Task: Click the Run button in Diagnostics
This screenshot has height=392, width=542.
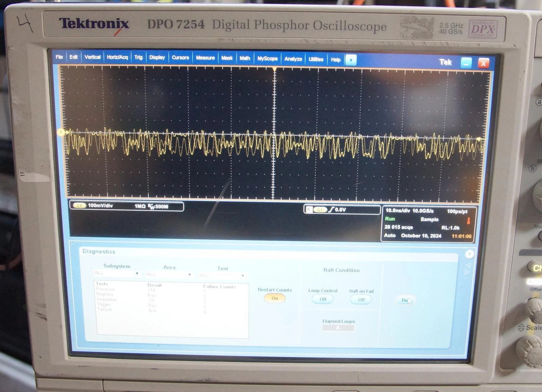Action: coord(406,300)
